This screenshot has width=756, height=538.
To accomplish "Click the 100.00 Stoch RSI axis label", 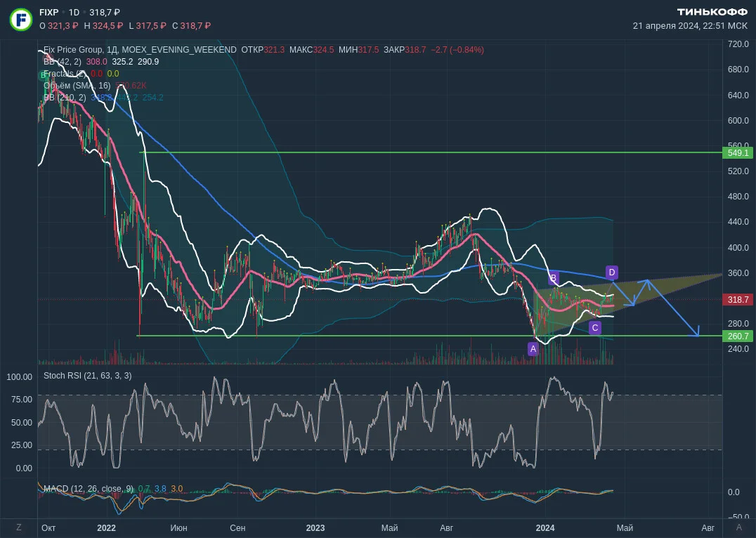I will (x=19, y=377).
